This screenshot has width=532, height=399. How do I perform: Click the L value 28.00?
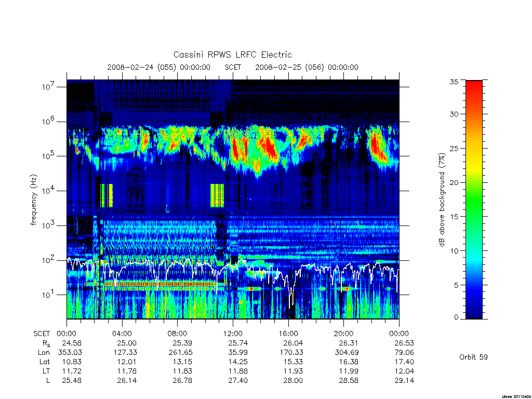pyautogui.click(x=293, y=380)
